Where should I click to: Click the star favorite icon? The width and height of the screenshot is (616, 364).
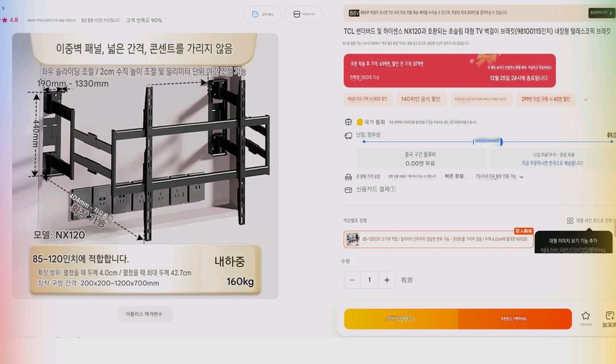pyautogui.click(x=586, y=316)
